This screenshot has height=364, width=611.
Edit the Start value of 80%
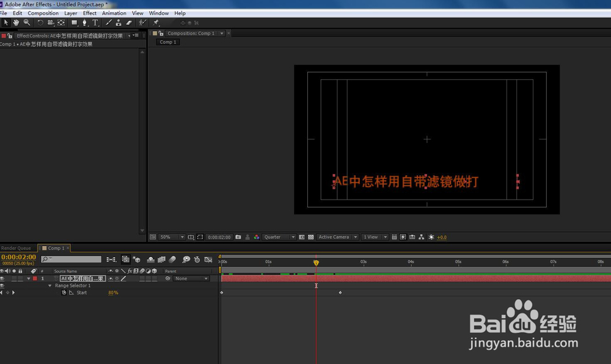pyautogui.click(x=113, y=293)
